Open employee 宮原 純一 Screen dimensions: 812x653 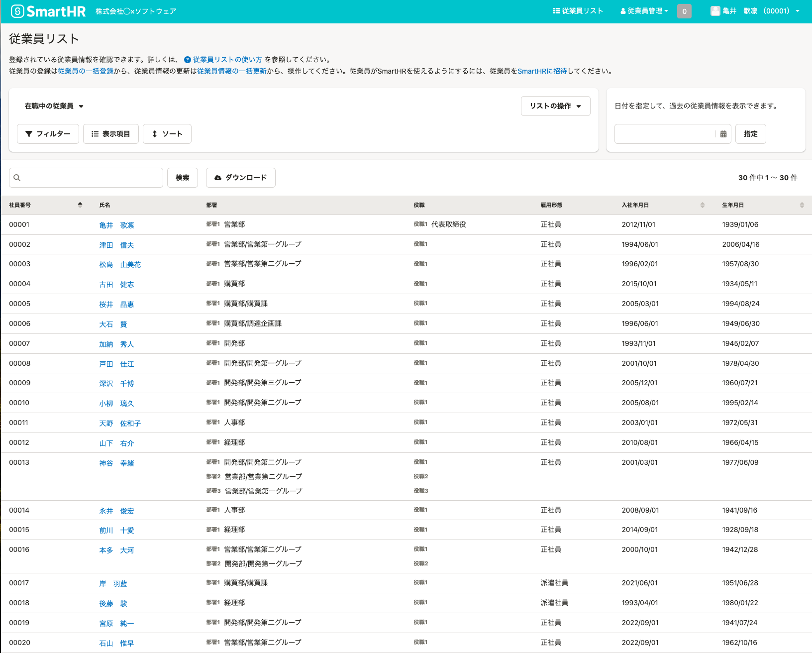116,624
